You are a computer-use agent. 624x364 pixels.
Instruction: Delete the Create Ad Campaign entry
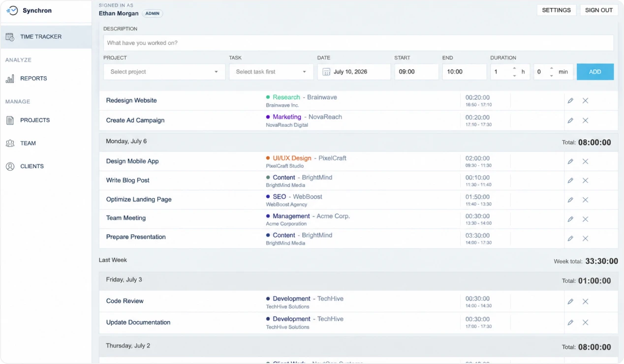[x=585, y=121]
